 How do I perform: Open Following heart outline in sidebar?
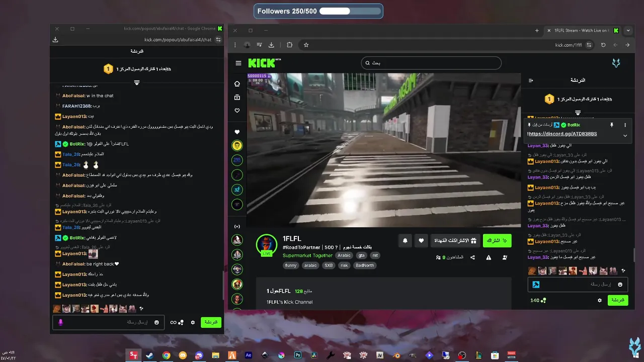(237, 111)
